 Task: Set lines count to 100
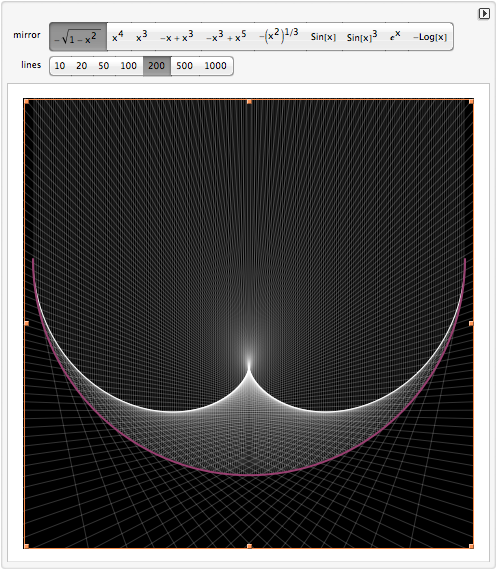coord(128,66)
